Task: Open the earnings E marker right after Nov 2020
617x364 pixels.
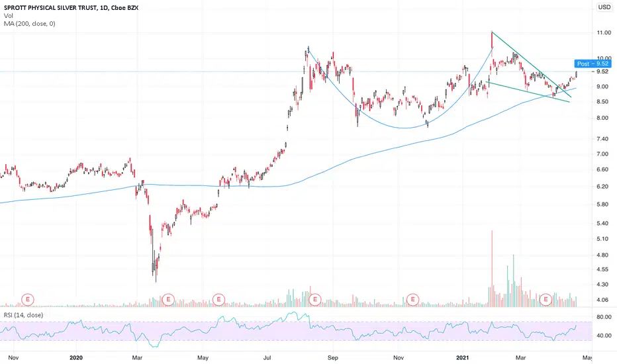Action: coord(413,299)
